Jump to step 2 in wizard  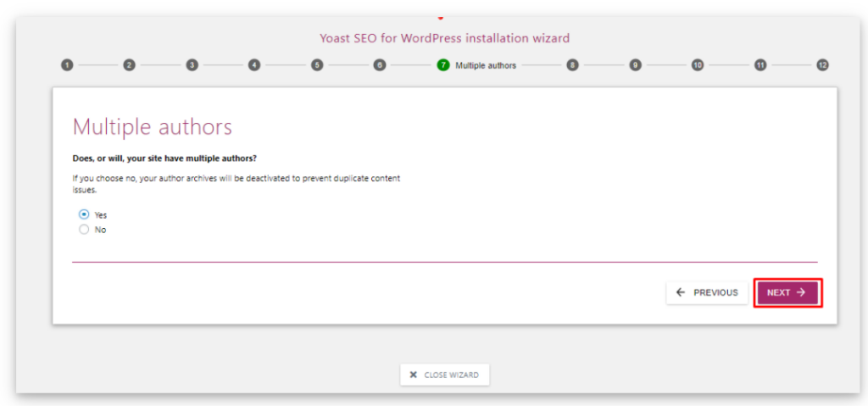click(130, 65)
